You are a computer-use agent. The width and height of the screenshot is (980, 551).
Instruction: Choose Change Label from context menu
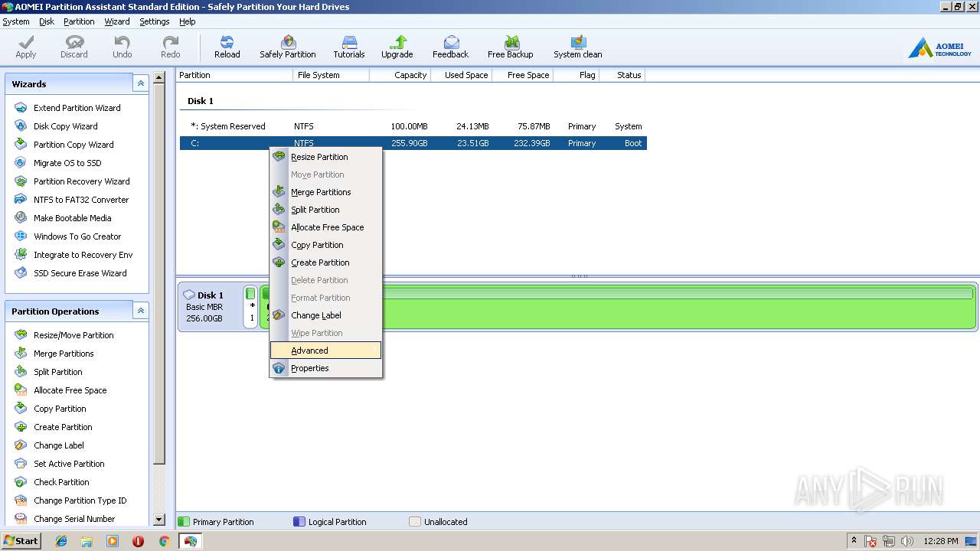pos(325,315)
